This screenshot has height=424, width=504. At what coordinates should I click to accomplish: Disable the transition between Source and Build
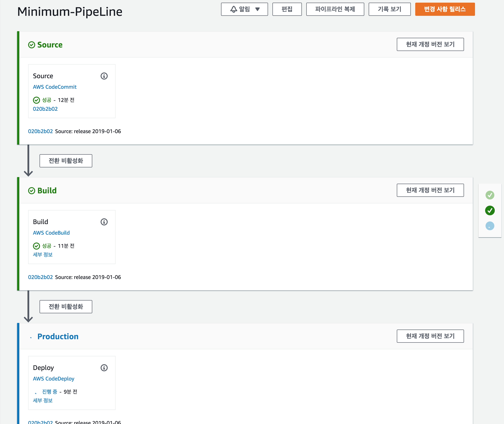click(x=66, y=161)
